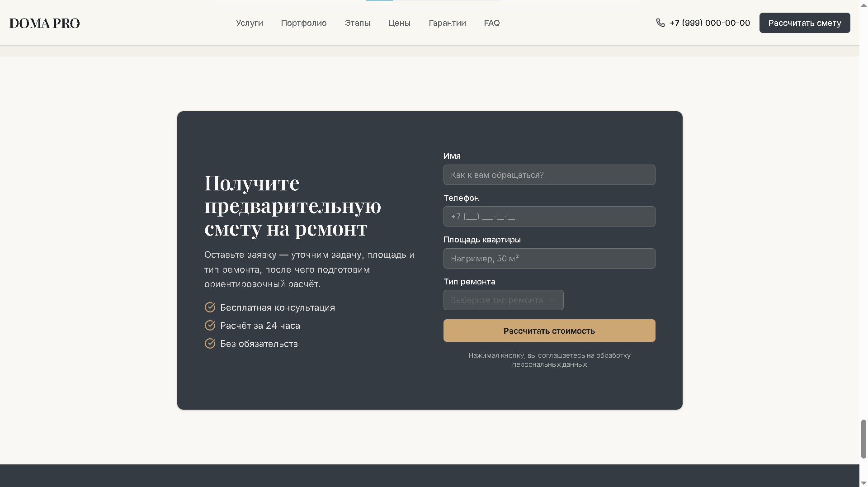Click the DOMA PRO logo
This screenshot has height=487, width=868.
coord(44,23)
